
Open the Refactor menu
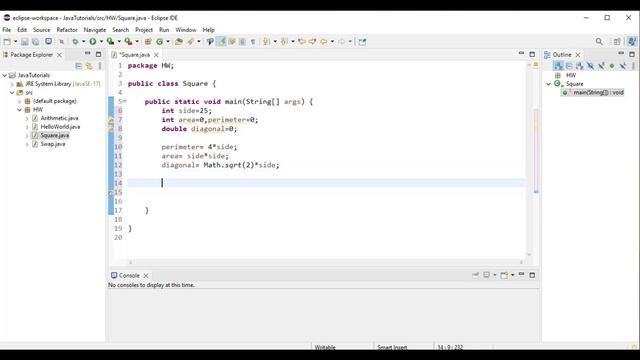click(x=67, y=30)
